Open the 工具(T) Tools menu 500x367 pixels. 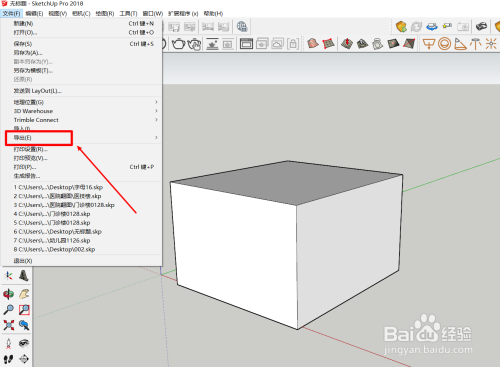(x=128, y=14)
